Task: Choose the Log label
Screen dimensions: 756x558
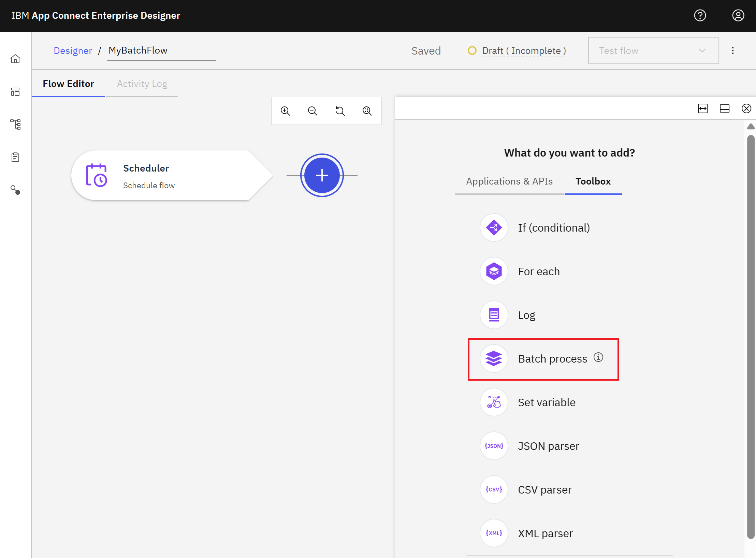Action: click(526, 315)
